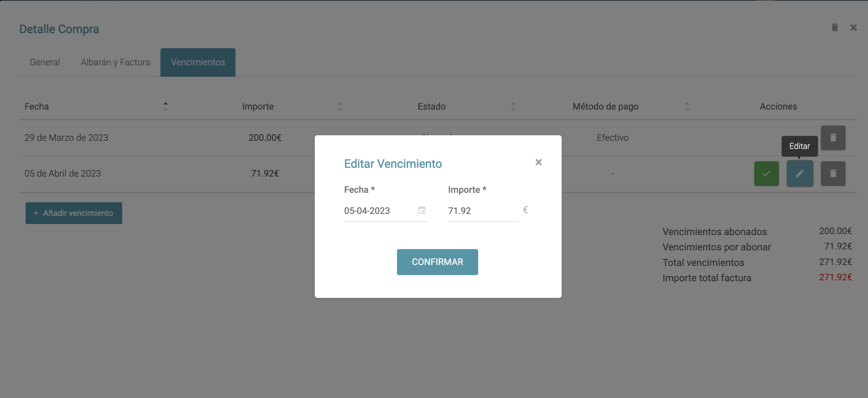The height and width of the screenshot is (398, 868).
Task: Sort table by Importe column arrows
Action: tap(339, 107)
